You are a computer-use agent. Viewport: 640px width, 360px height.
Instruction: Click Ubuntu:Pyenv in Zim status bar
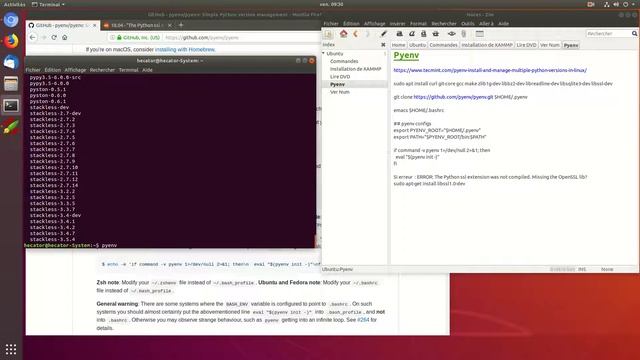pyautogui.click(x=338, y=269)
